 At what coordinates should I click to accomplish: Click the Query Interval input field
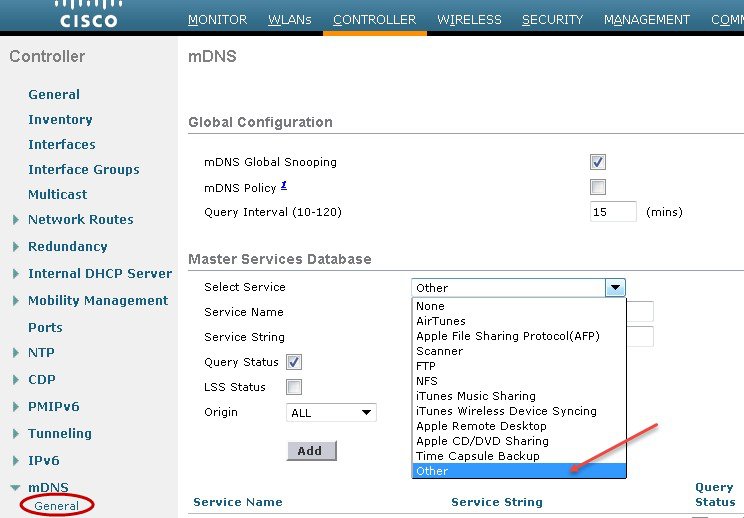613,212
